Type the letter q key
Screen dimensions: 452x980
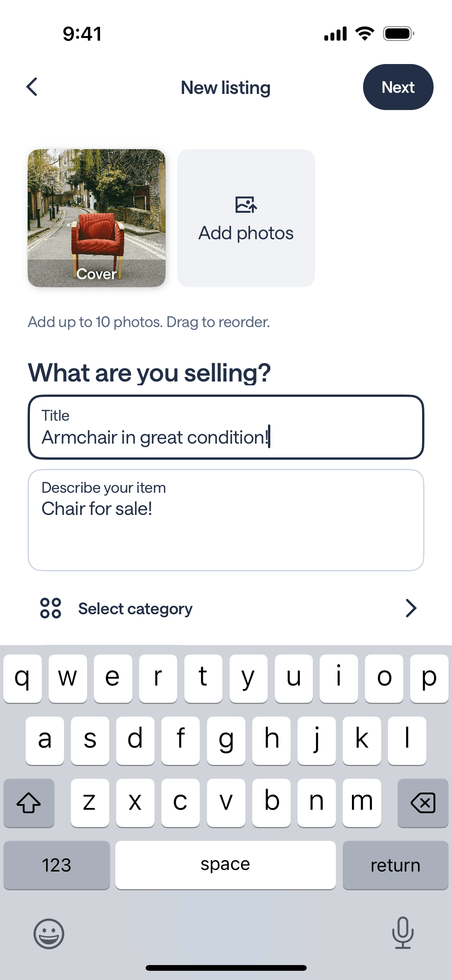click(x=23, y=679)
